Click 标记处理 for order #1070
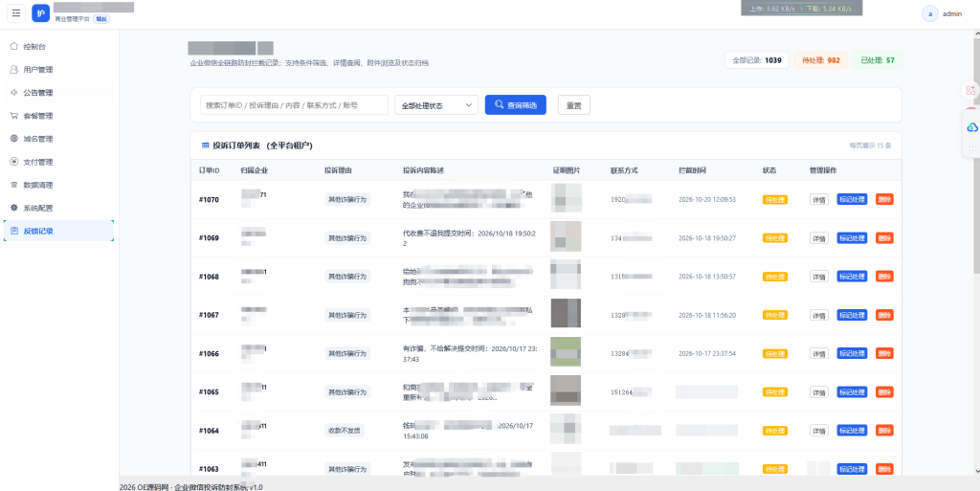Image resolution: width=980 pixels, height=491 pixels. 852,199
